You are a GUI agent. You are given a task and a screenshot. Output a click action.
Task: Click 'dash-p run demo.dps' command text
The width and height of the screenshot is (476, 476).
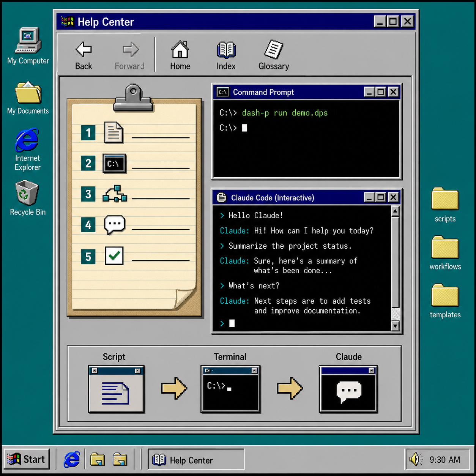tap(285, 113)
